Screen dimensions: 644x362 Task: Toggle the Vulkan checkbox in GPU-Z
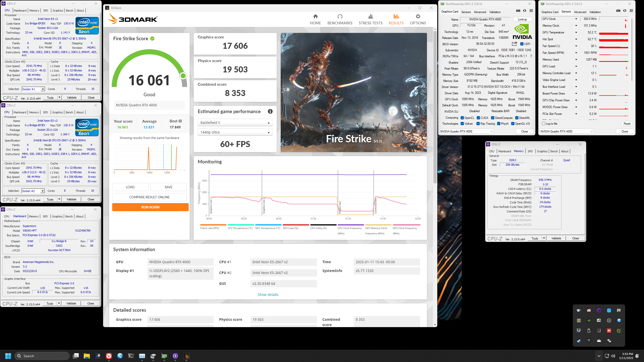click(462, 124)
